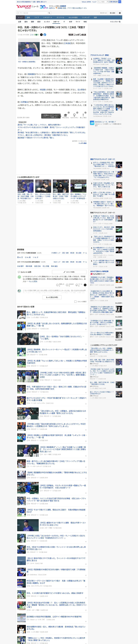The height and width of the screenshot is (644, 138).
Task: Tick the コメント非表示 checkbox
Action: pos(75,301)
